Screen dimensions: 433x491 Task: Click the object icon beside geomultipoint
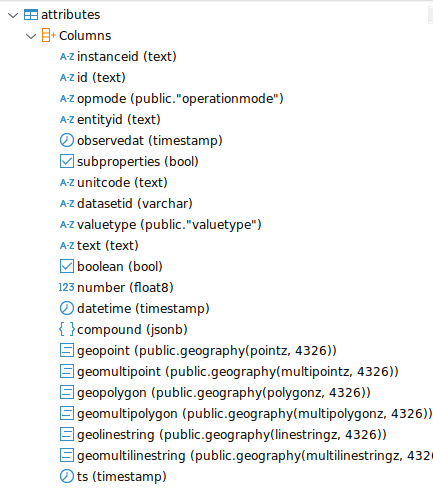(x=67, y=371)
